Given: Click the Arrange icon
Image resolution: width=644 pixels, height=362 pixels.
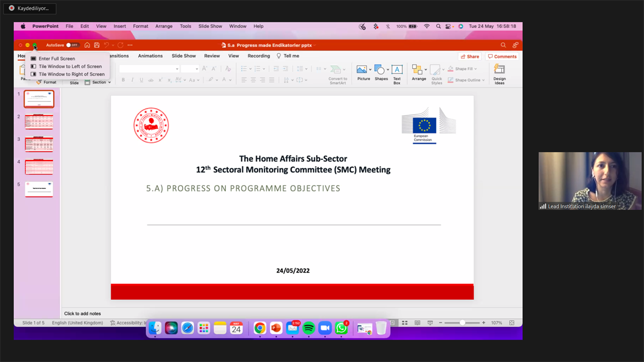Looking at the screenshot, I should [x=417, y=69].
